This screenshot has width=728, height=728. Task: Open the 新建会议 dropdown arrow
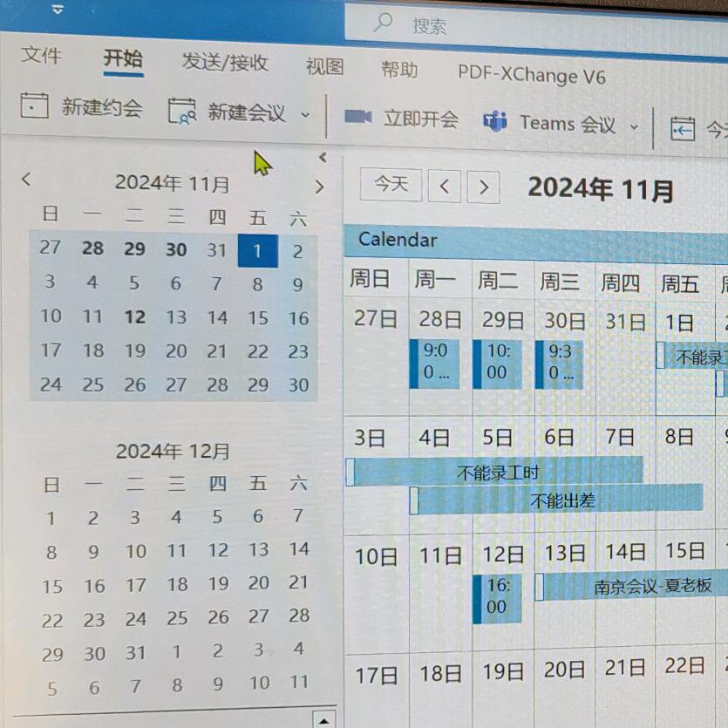305,114
